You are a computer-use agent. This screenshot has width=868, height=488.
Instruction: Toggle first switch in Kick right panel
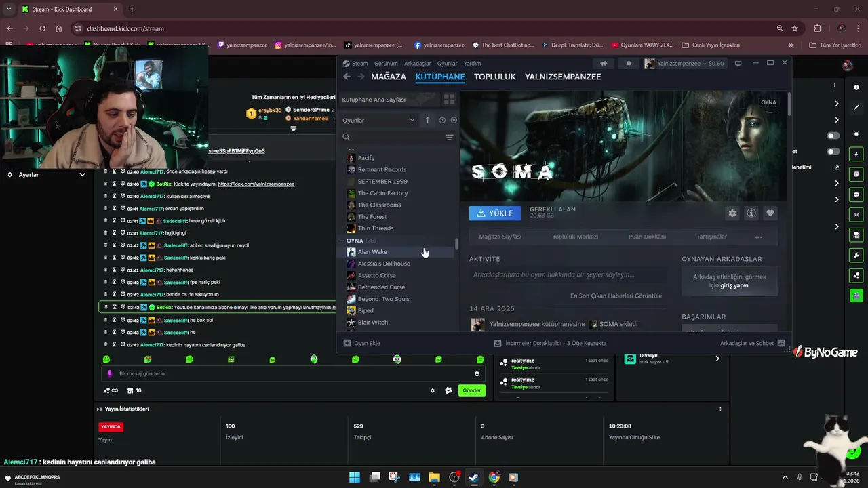833,136
